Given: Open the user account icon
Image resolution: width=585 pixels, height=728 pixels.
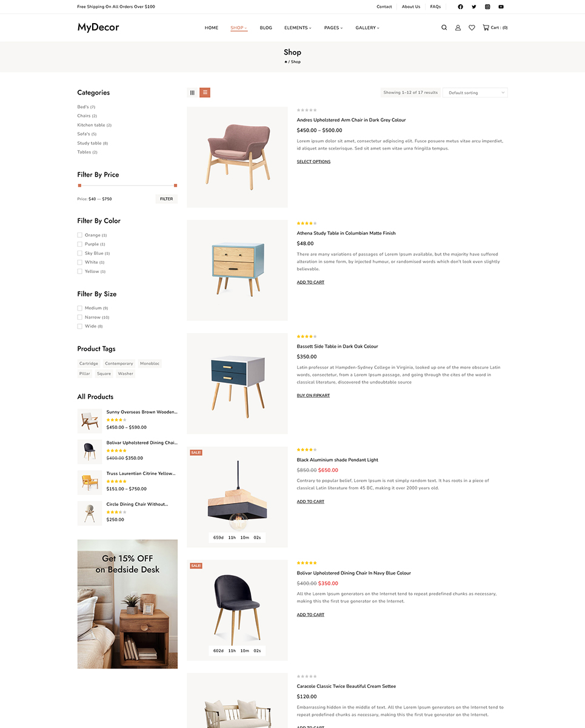Looking at the screenshot, I should pyautogui.click(x=458, y=27).
